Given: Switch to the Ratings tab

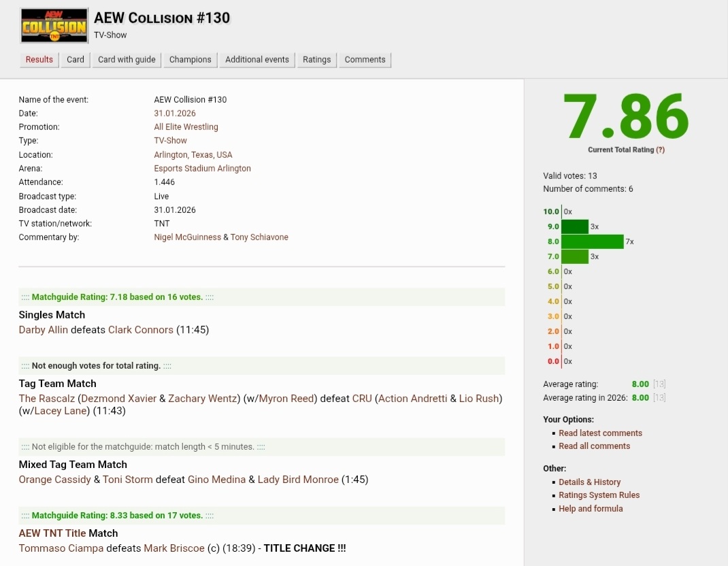Looking at the screenshot, I should click(316, 60).
